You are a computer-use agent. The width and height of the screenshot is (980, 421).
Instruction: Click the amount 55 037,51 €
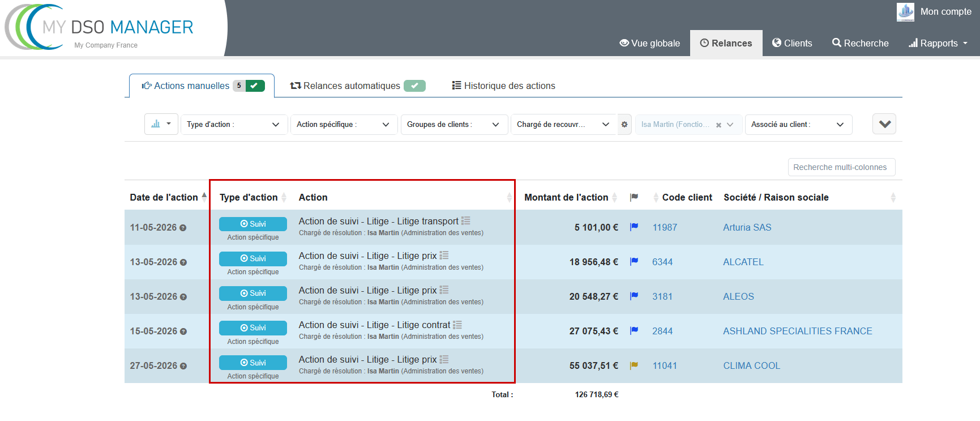[594, 365]
